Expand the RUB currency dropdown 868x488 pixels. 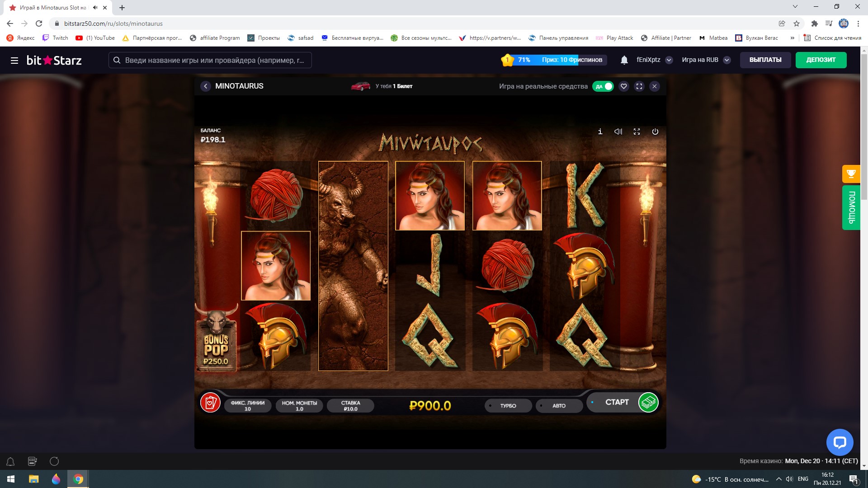[727, 60]
